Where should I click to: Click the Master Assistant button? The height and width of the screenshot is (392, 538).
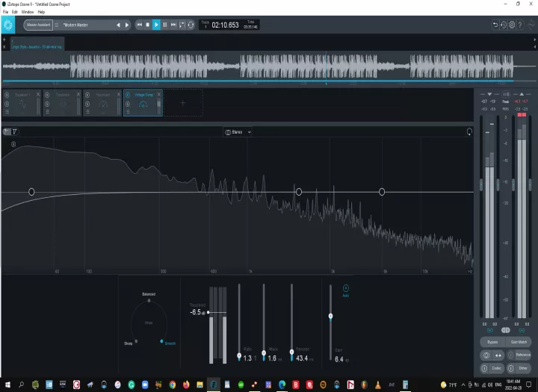tap(38, 25)
